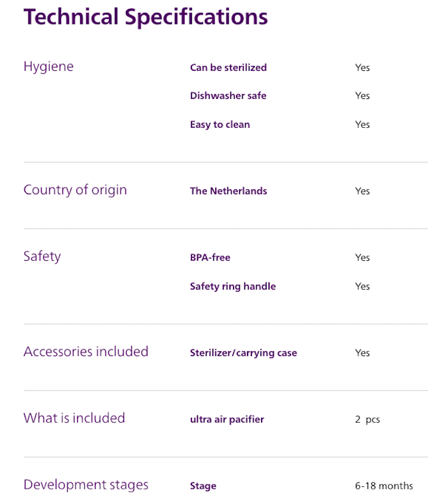This screenshot has height=504, width=428.
Task: Click the 'Sterilizer/carrying case' label
Action: 243,353
